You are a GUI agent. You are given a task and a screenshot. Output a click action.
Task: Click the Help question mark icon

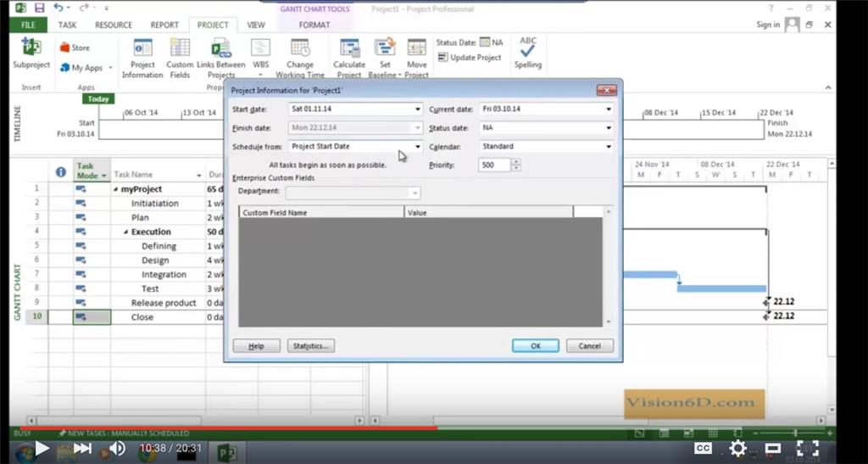pos(771,8)
